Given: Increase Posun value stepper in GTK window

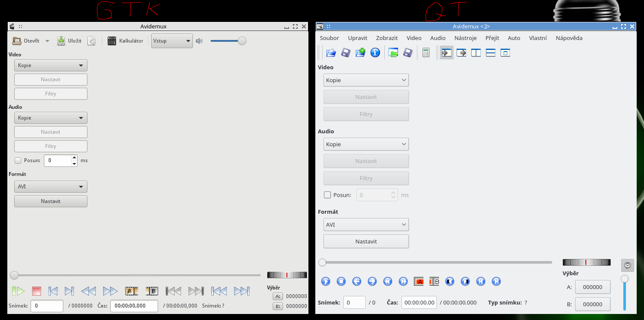Looking at the screenshot, I should [74, 157].
